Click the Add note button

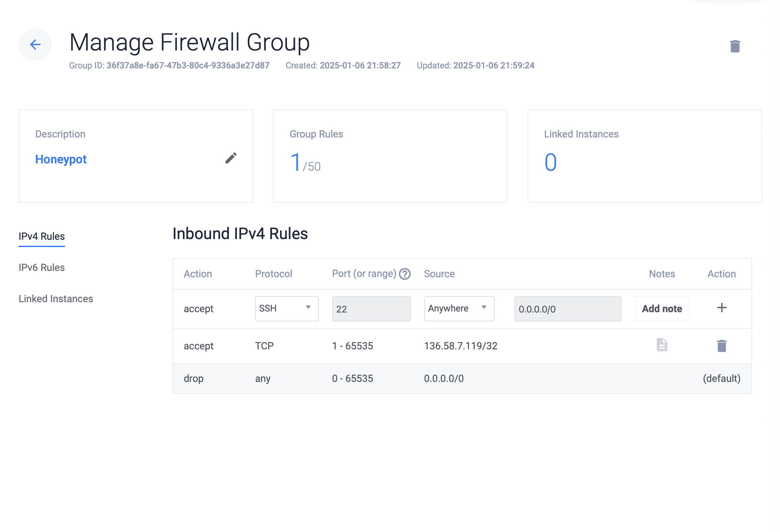pos(662,309)
